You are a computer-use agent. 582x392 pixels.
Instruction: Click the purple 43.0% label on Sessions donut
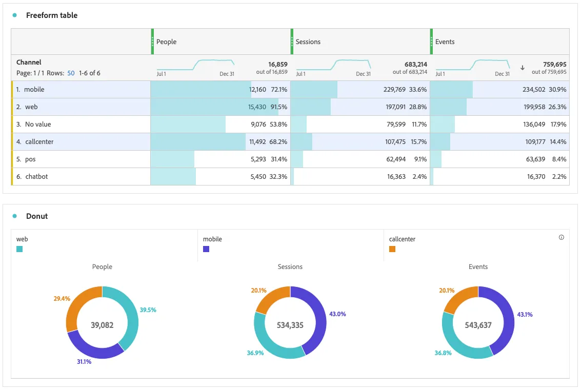(337, 314)
